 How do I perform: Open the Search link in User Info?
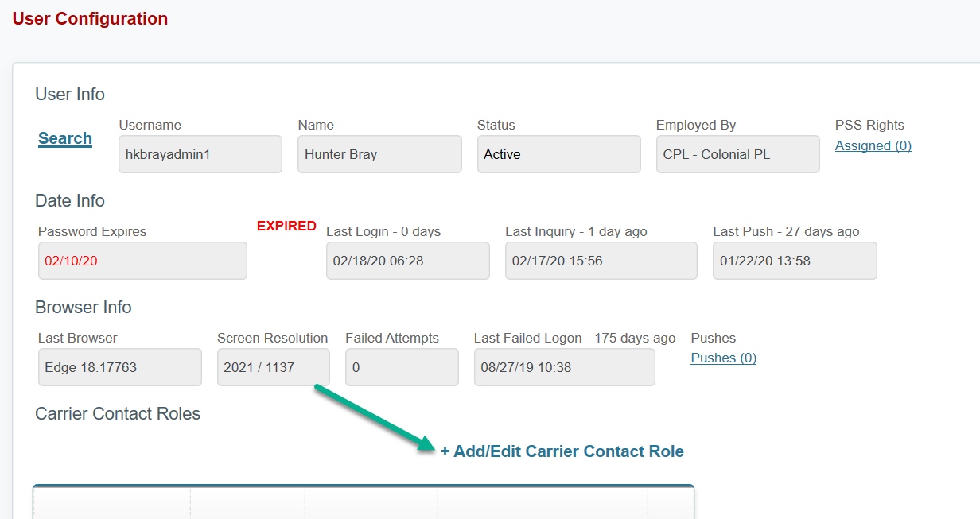(64, 138)
